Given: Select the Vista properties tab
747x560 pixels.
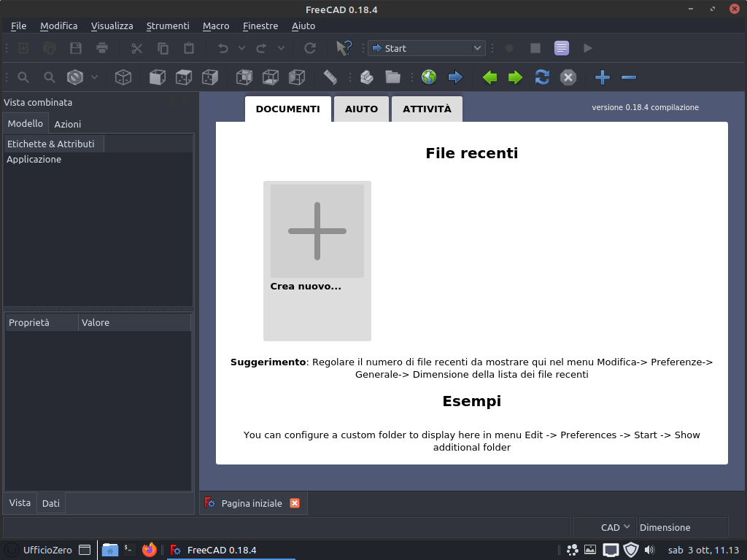Looking at the screenshot, I should pyautogui.click(x=20, y=503).
